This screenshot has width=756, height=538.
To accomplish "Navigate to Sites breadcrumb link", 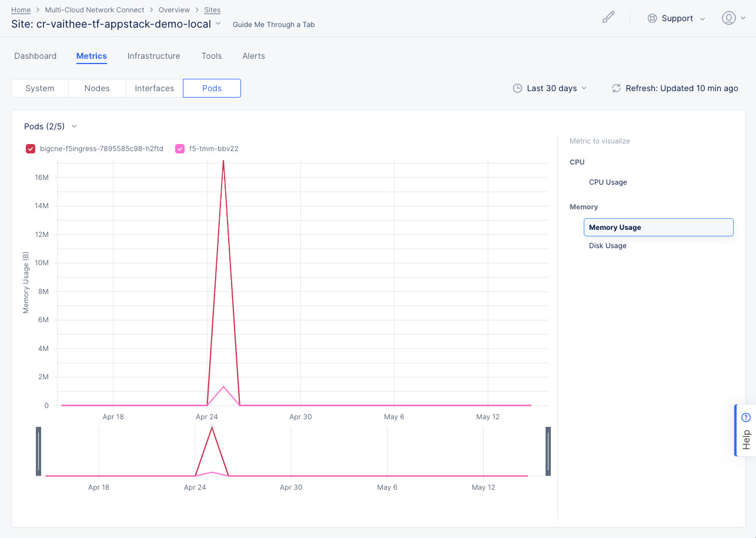I will click(x=212, y=9).
